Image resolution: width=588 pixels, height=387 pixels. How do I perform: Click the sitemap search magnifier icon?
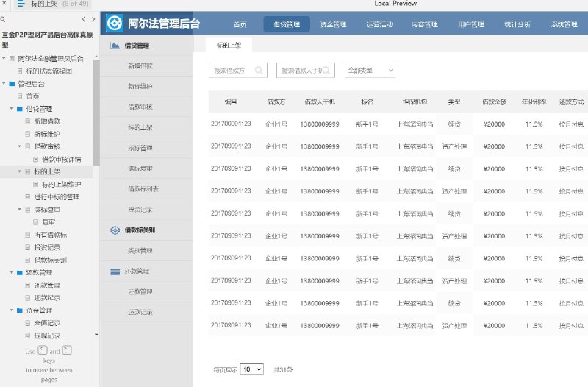(x=3, y=19)
